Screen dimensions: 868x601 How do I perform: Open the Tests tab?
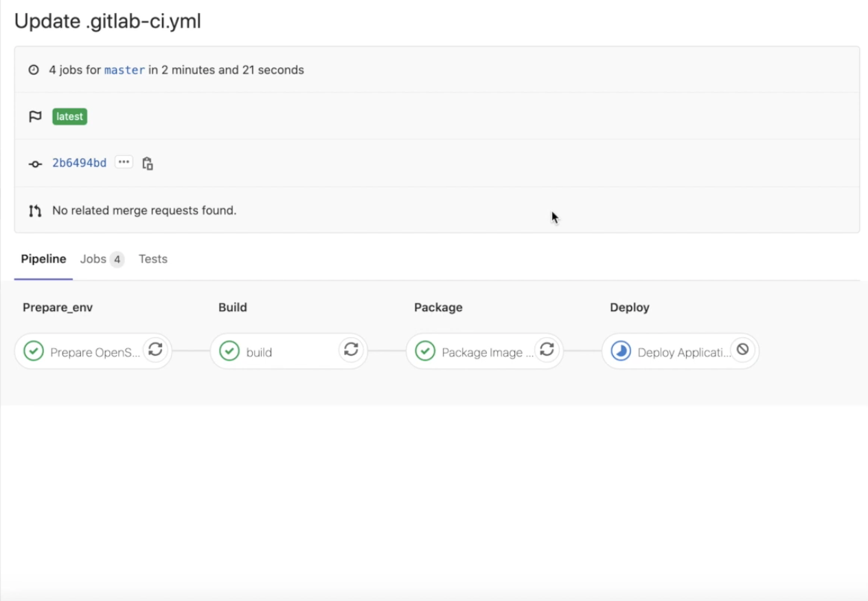pos(152,259)
